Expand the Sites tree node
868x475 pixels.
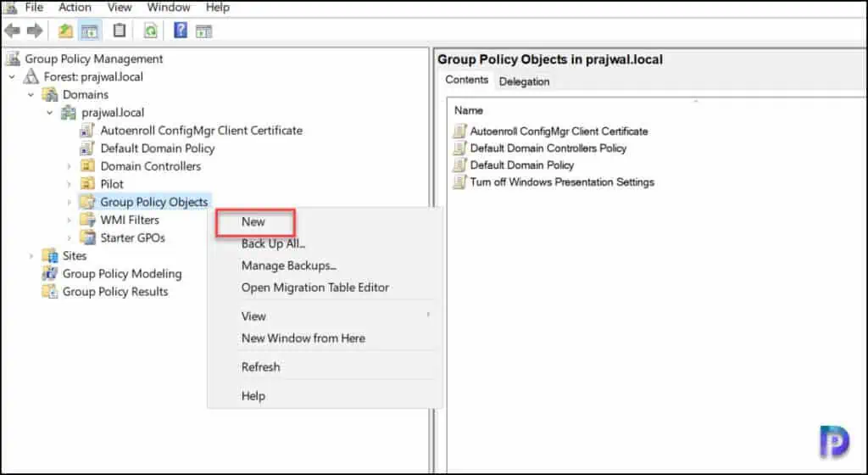click(31, 256)
